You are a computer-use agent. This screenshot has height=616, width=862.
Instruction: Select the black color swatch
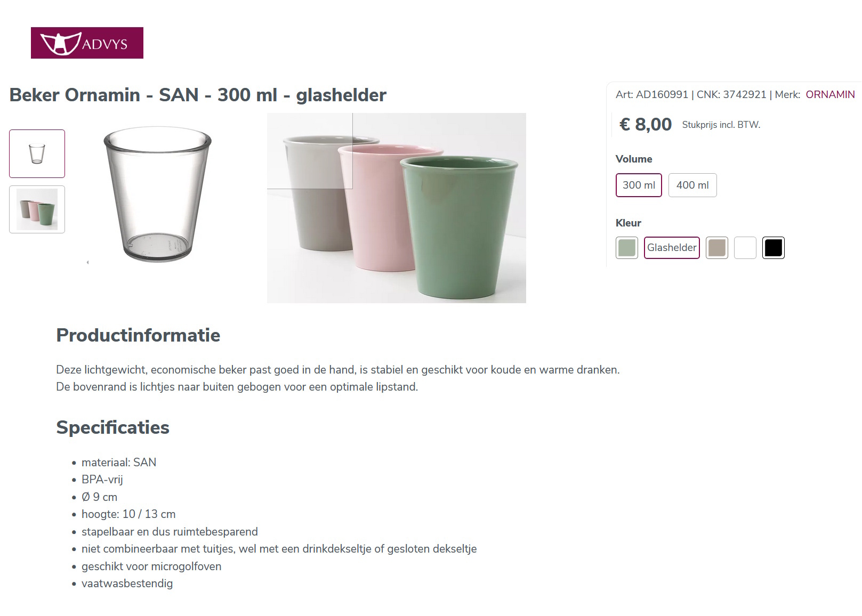click(773, 247)
